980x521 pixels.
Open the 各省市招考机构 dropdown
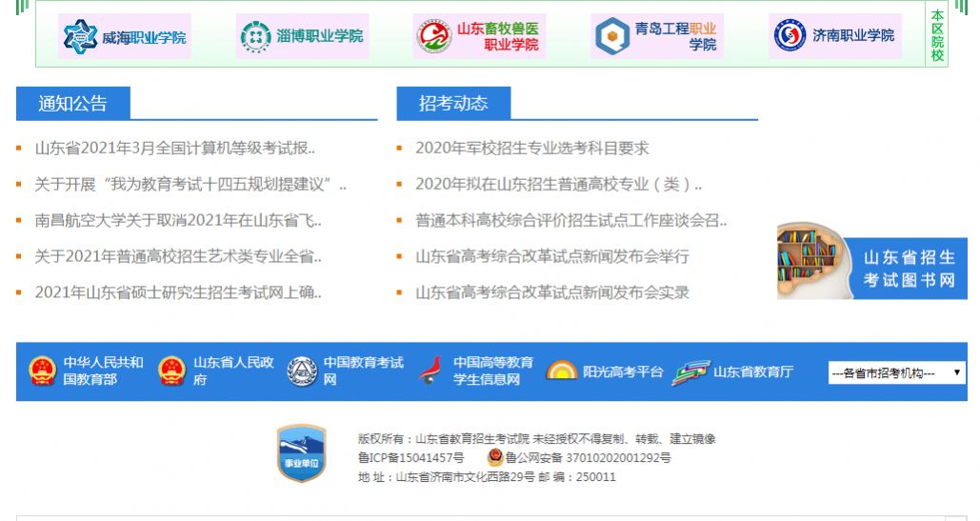(x=897, y=373)
